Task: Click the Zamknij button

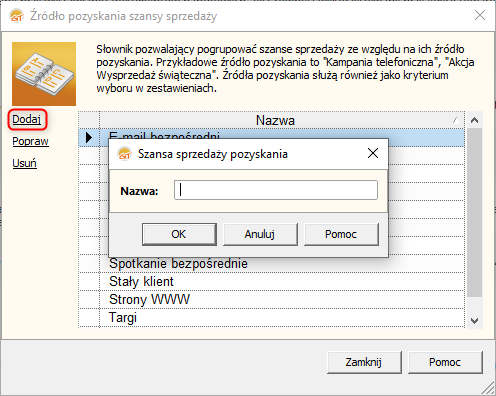Action: pyautogui.click(x=364, y=362)
